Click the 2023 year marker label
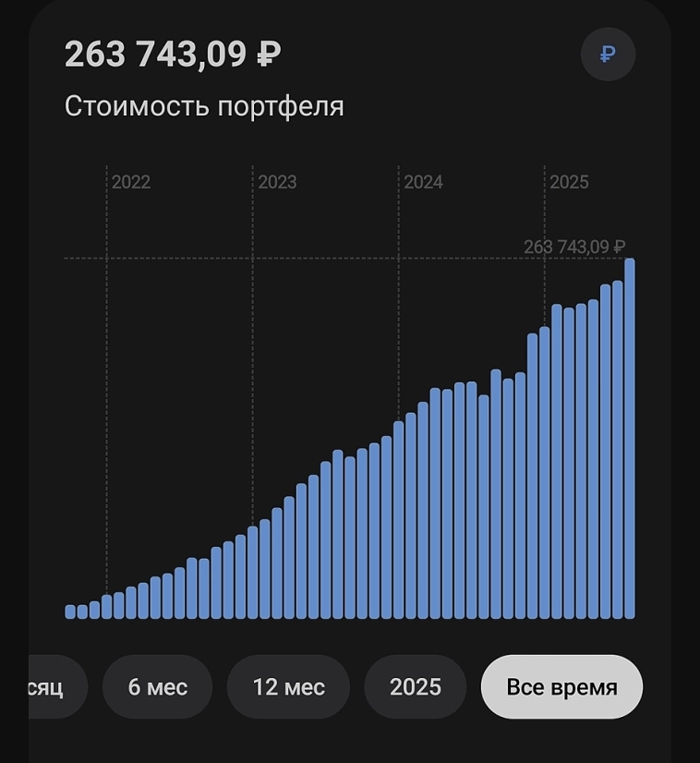Image resolution: width=700 pixels, height=763 pixels. coord(277,182)
